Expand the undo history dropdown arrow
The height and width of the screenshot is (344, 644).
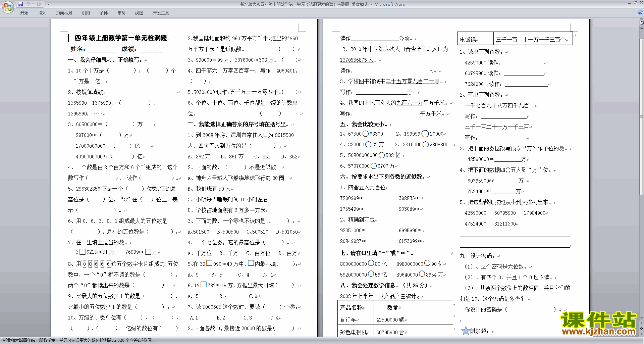[x=33, y=4]
